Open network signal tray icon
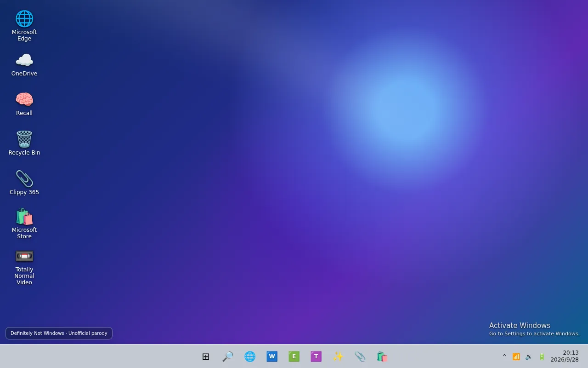This screenshot has width=588, height=368. tap(516, 356)
